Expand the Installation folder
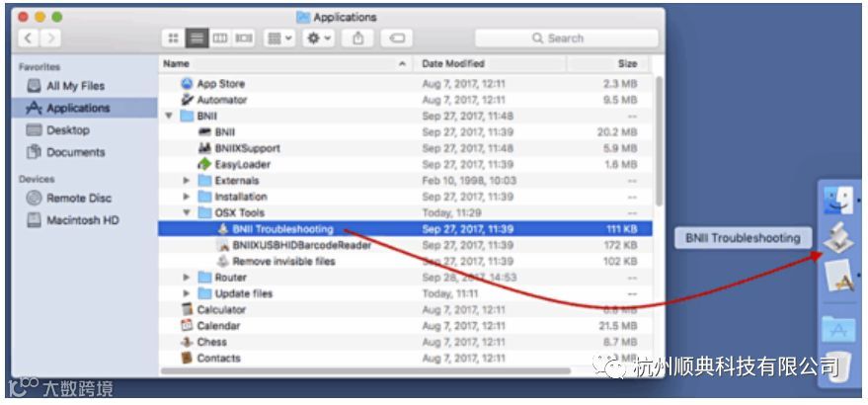This screenshot has height=405, width=868. (187, 197)
